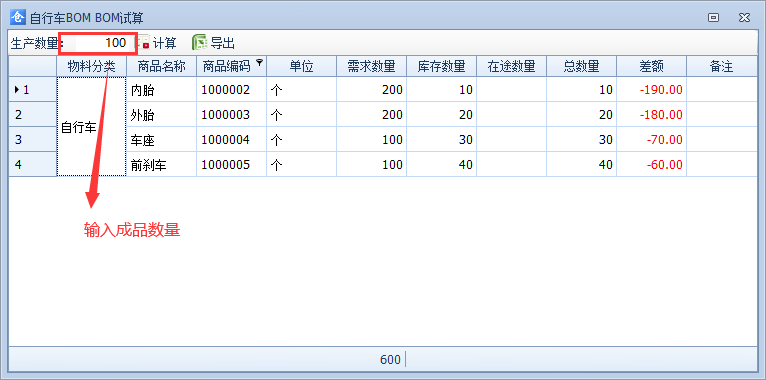The image size is (766, 380).
Task: Focus the 生产数量 input field
Action: pos(100,43)
